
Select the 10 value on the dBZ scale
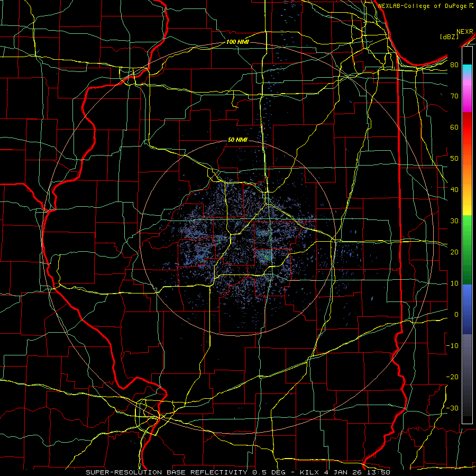[454, 283]
